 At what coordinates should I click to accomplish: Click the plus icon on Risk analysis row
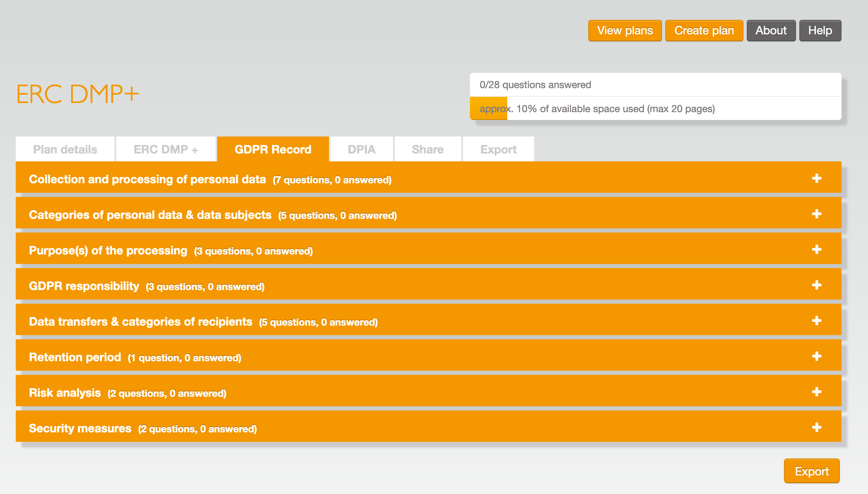pos(817,392)
